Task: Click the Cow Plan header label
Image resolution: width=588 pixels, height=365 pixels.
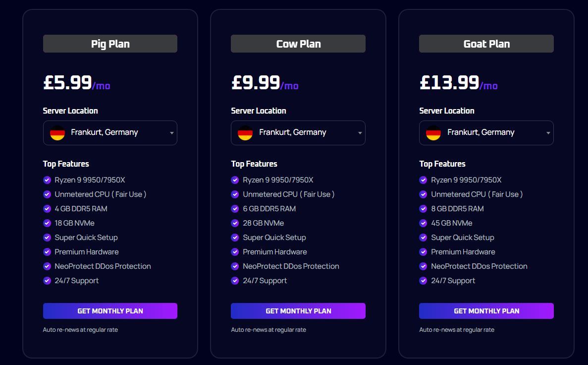Action: (x=298, y=44)
